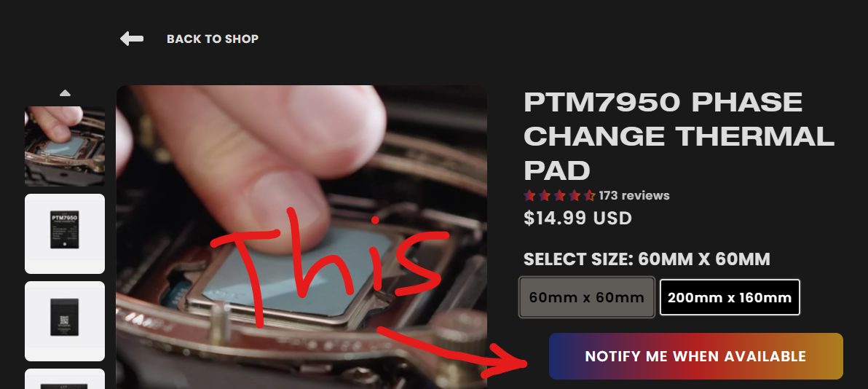Image resolution: width=868 pixels, height=389 pixels.
Task: Choose the 200mm x 160mm size option
Action: (x=730, y=297)
